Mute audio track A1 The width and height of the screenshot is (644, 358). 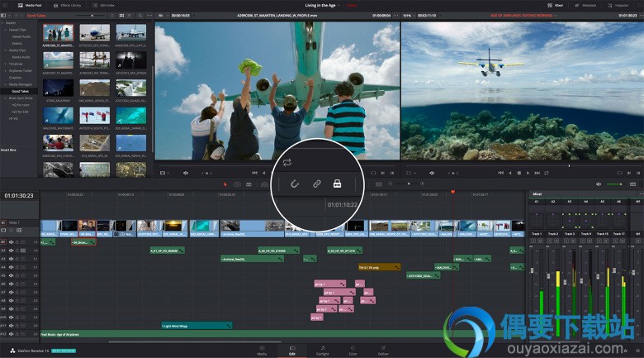tap(11, 242)
